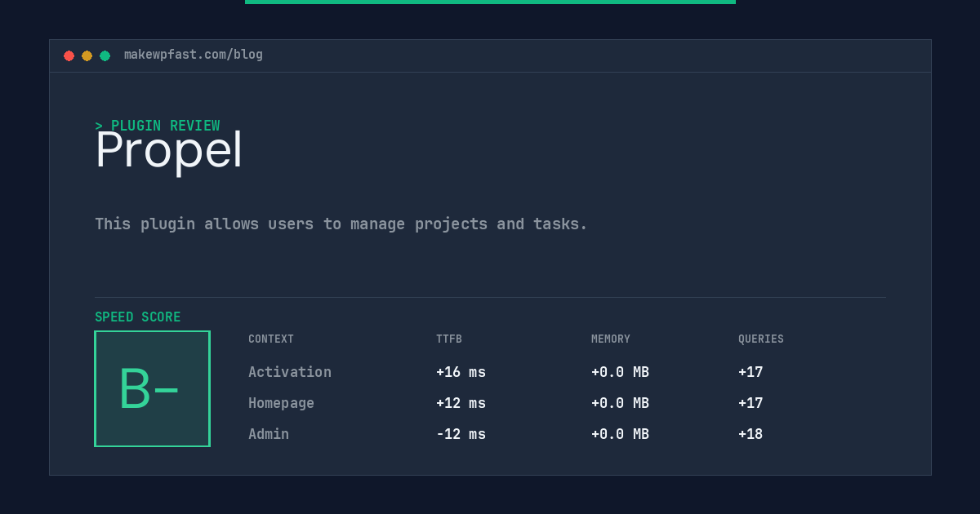Image resolution: width=980 pixels, height=514 pixels.
Task: Click the QUERIES column header
Action: click(761, 339)
